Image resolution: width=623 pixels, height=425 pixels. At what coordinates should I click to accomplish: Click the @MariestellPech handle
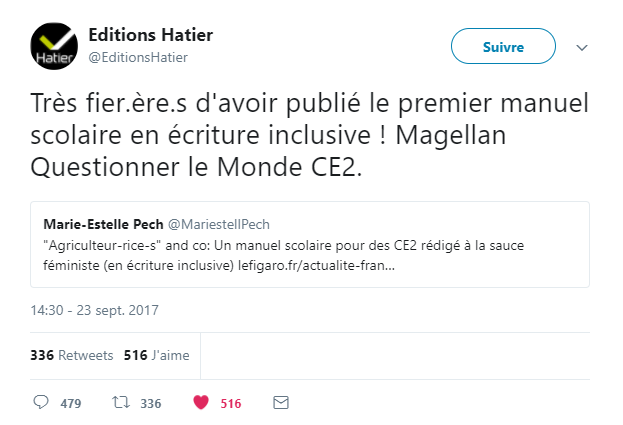(228, 224)
